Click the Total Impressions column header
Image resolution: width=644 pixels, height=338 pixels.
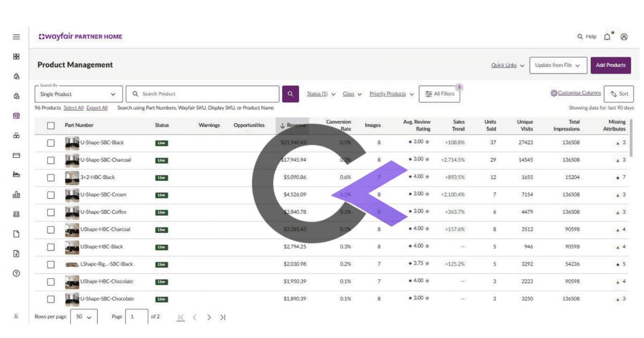tap(567, 126)
